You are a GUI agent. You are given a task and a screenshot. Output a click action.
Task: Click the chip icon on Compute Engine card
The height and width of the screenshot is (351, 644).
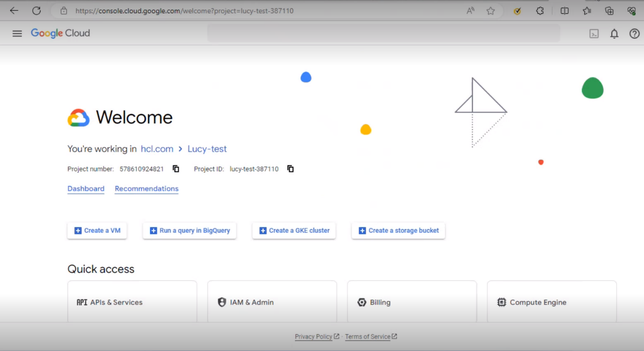(502, 303)
